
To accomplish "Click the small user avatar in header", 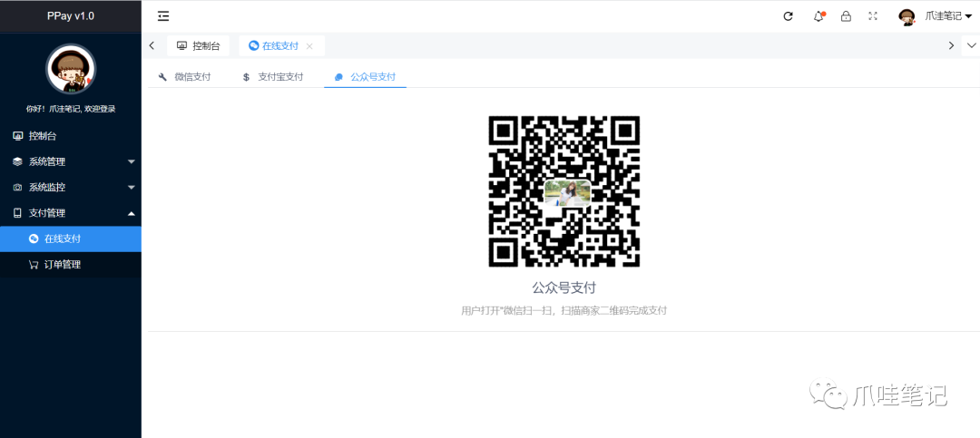I will pos(906,17).
